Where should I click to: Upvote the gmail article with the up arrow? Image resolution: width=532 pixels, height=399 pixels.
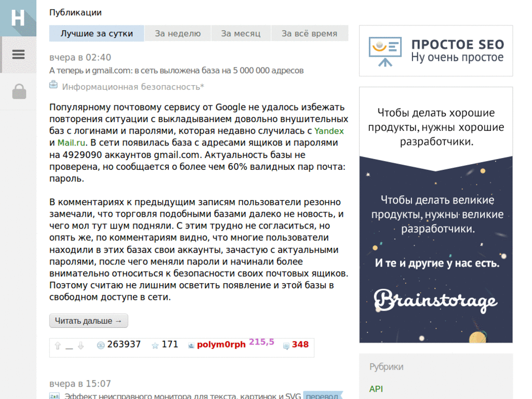58,345
